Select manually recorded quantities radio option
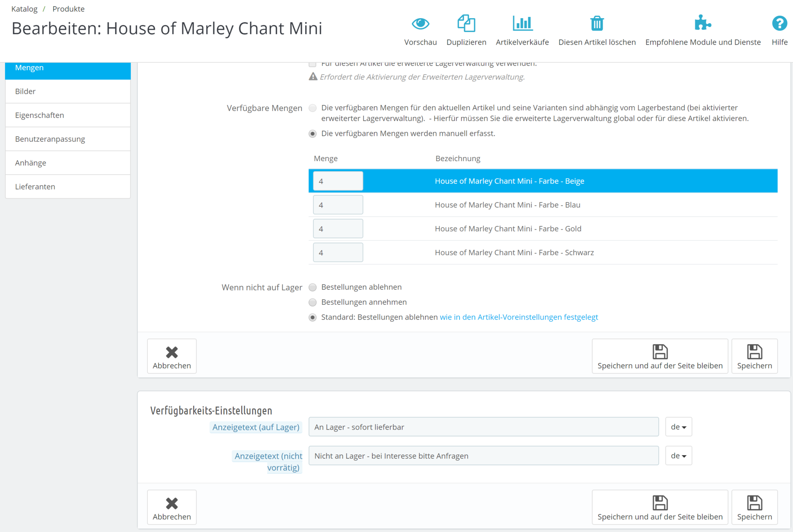 click(313, 134)
